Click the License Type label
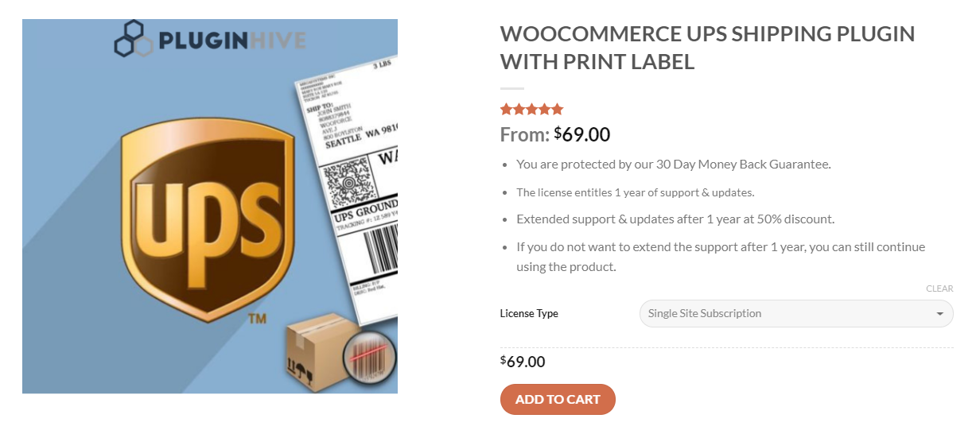Viewport: 980px width, 430px height. point(529,313)
